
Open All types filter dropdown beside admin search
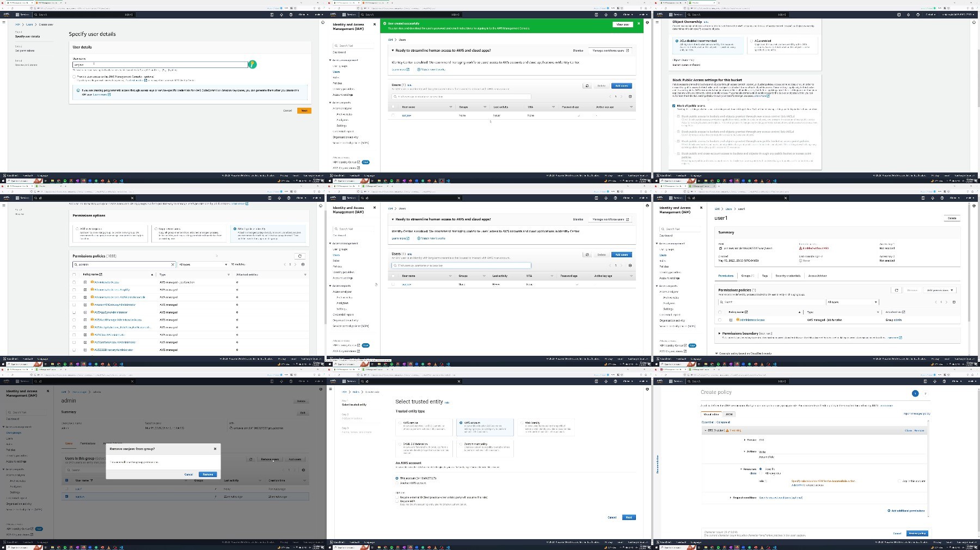(203, 264)
